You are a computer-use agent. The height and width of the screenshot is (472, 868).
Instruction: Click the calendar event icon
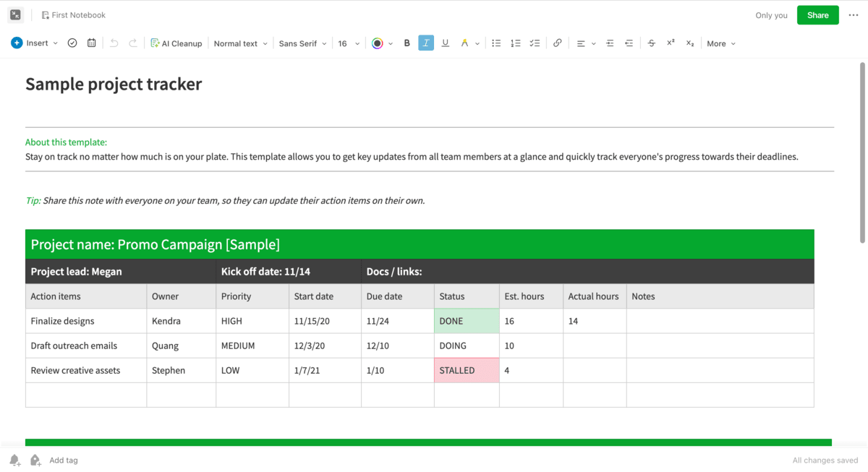click(x=91, y=43)
